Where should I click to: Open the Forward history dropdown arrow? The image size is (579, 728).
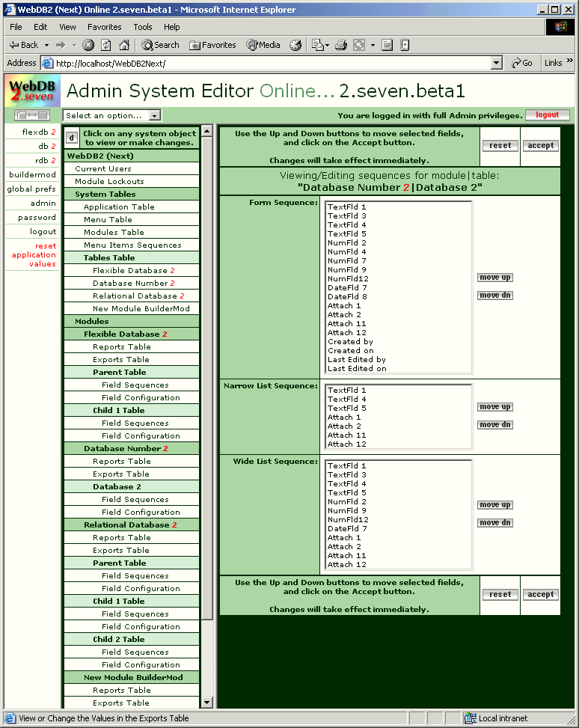click(74, 45)
